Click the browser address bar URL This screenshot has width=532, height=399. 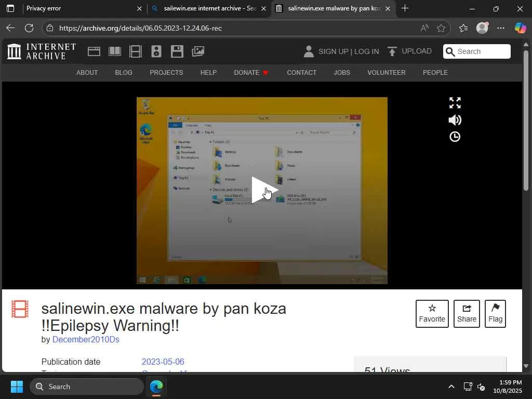coord(140,28)
